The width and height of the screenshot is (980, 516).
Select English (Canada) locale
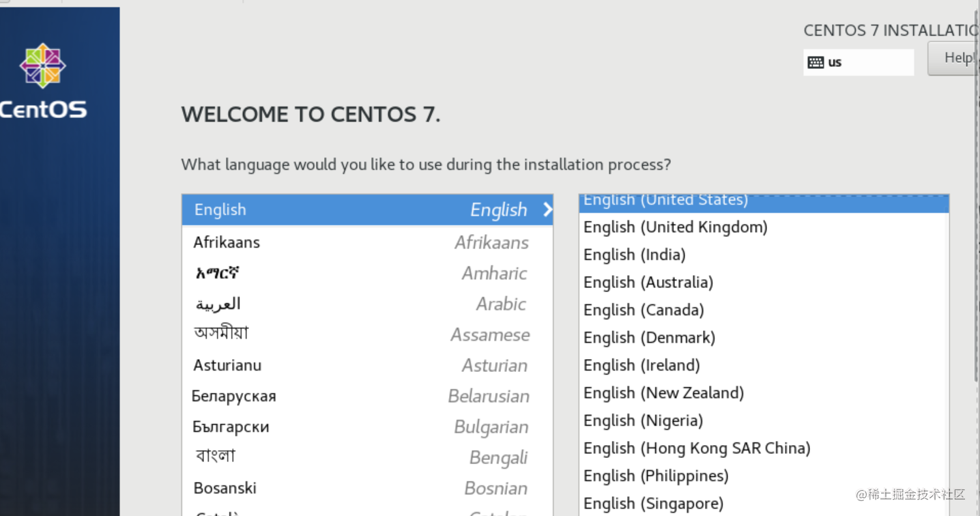[x=764, y=310]
